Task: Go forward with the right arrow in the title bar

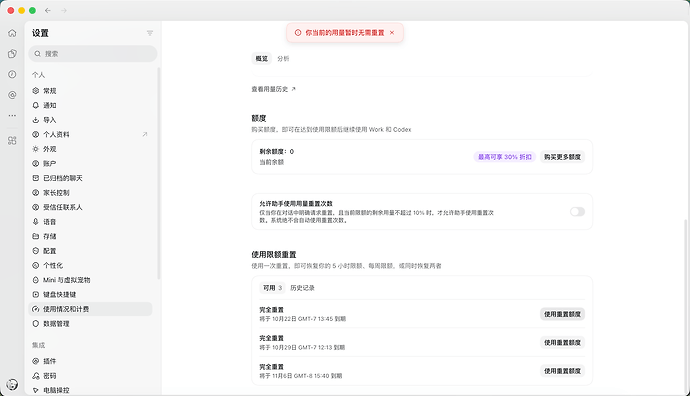Action: tap(64, 11)
